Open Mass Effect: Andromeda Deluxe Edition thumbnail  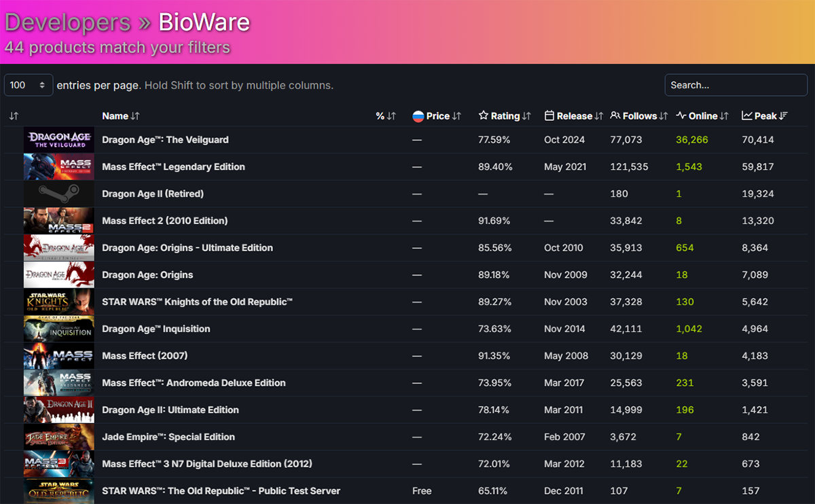click(59, 383)
